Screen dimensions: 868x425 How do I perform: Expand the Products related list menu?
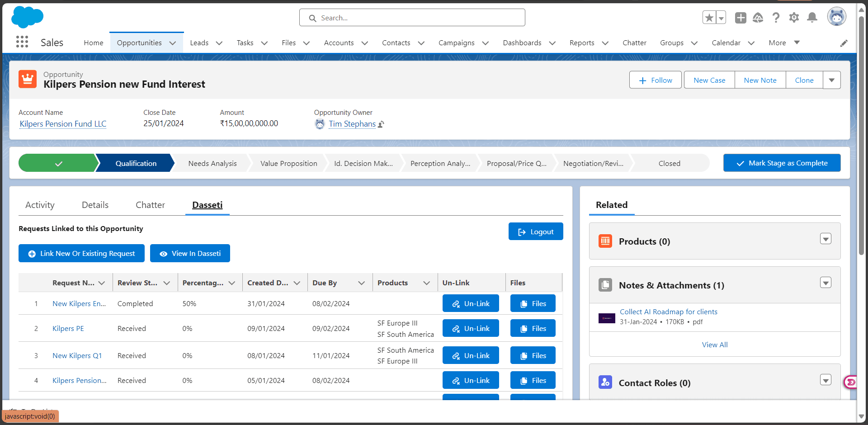click(x=826, y=239)
